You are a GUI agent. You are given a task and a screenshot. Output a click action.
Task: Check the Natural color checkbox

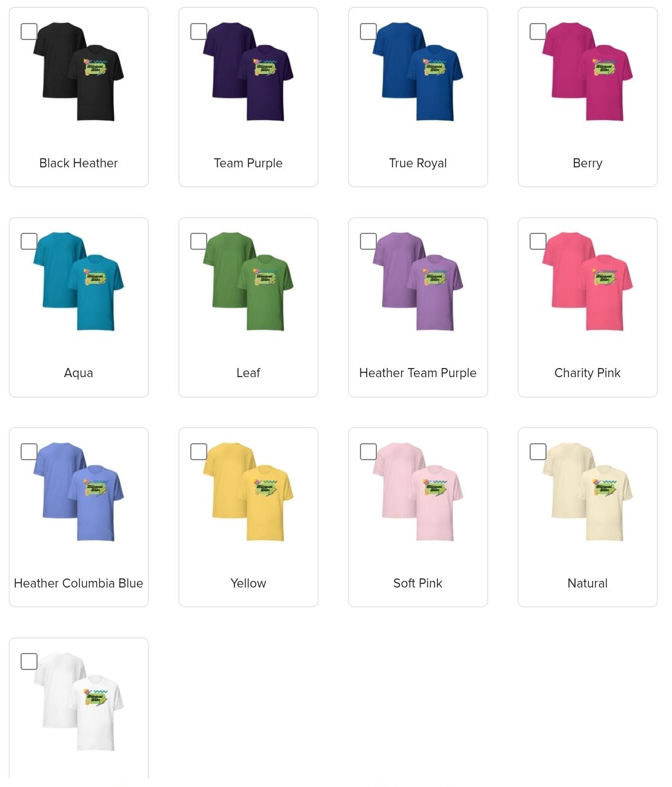[538, 452]
